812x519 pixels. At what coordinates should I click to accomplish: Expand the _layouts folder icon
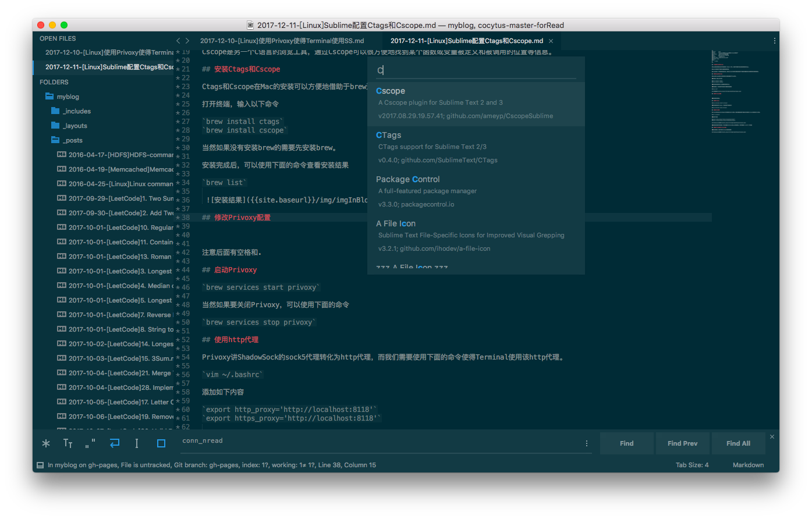(x=55, y=126)
